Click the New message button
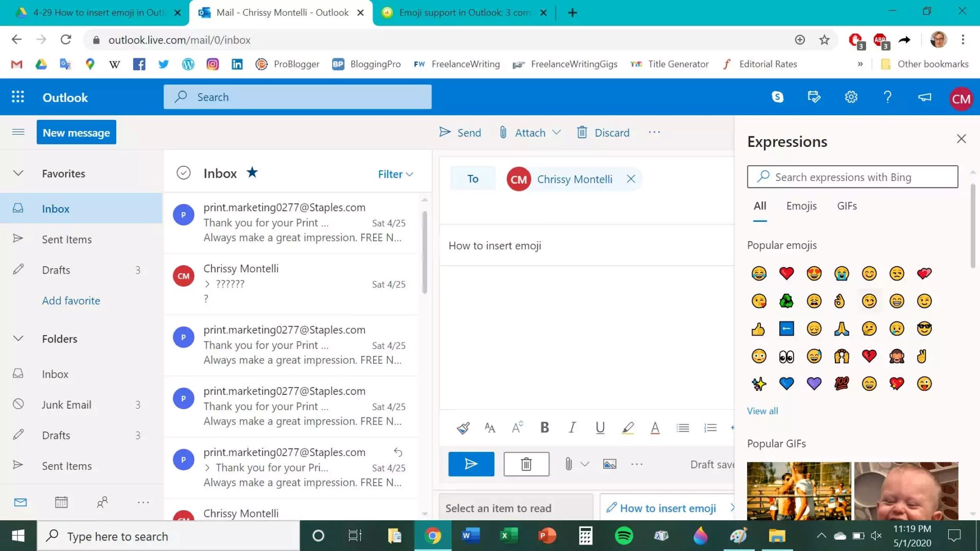Screen dimensions: 980x551 tap(76, 132)
